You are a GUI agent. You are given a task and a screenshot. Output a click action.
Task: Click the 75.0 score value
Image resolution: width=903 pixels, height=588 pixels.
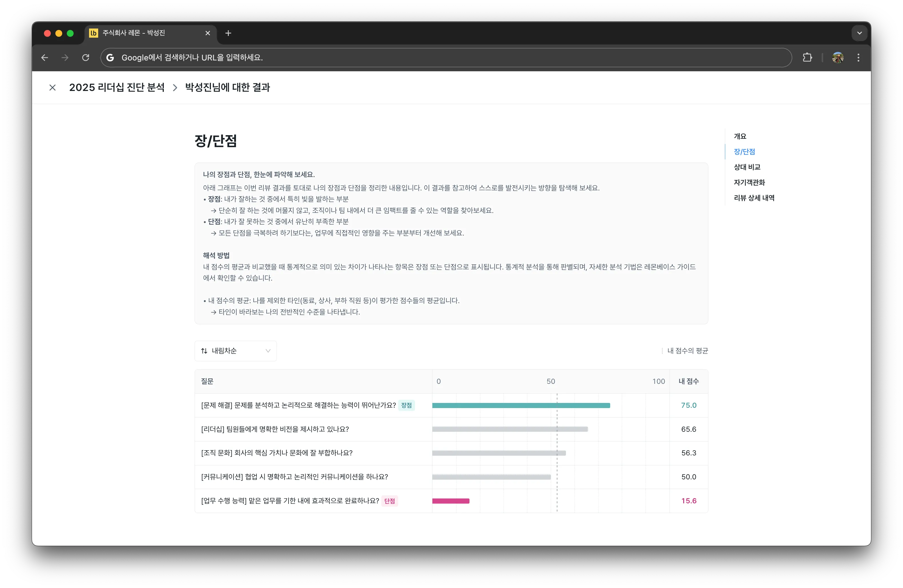(689, 405)
